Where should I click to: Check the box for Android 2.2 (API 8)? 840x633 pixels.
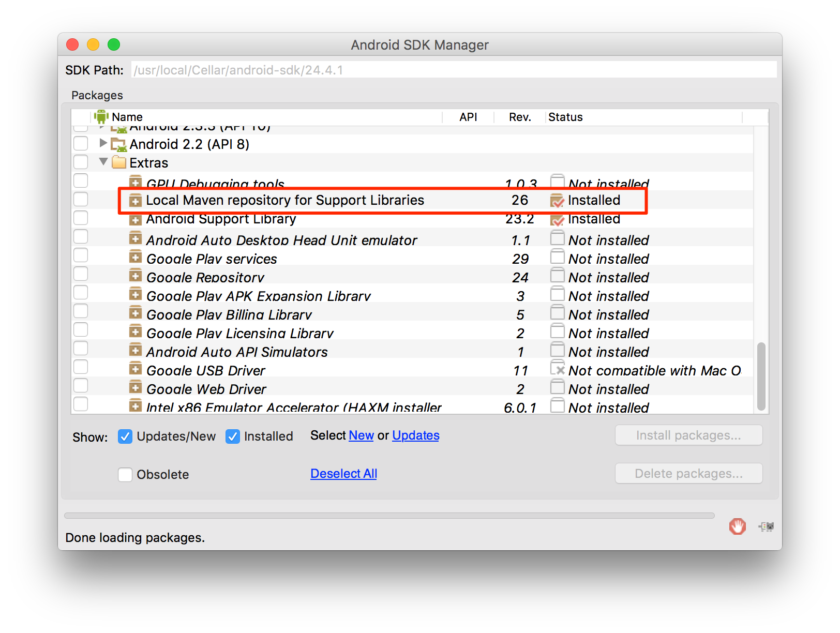click(81, 143)
